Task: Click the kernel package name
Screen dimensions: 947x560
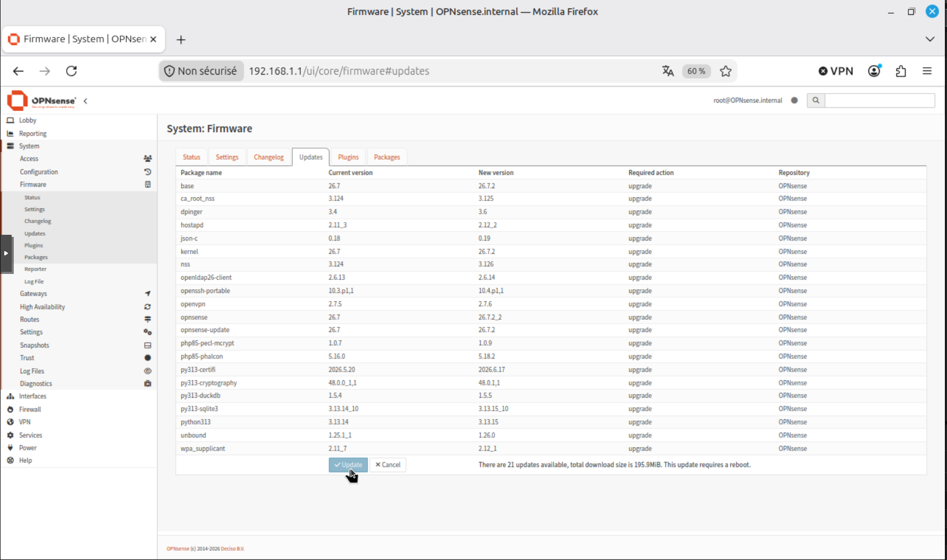Action: tap(189, 252)
